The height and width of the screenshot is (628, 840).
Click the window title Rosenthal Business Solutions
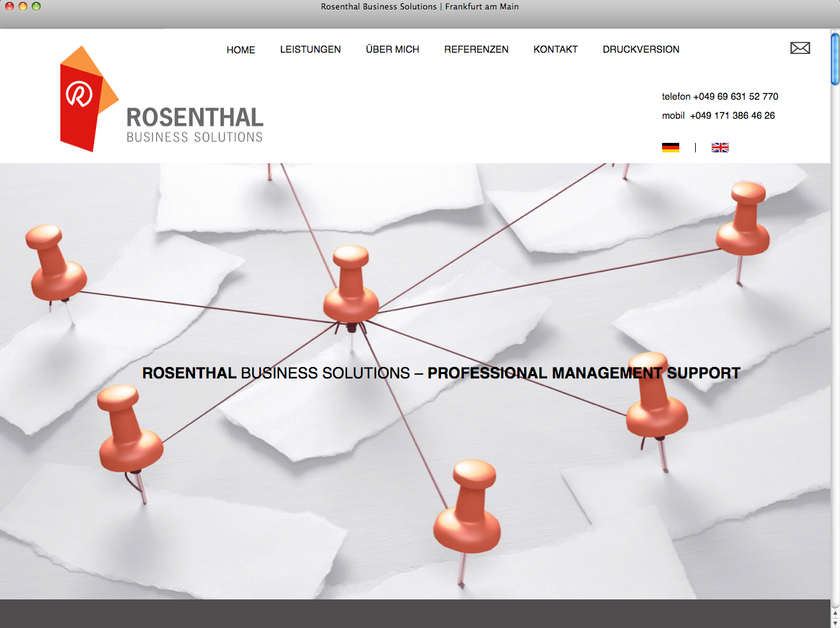[419, 6]
